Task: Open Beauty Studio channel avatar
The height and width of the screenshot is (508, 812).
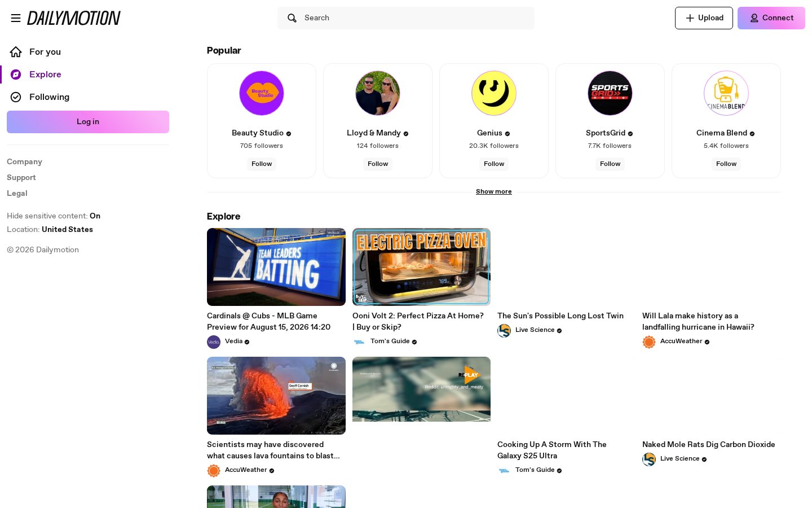Action: [262, 93]
